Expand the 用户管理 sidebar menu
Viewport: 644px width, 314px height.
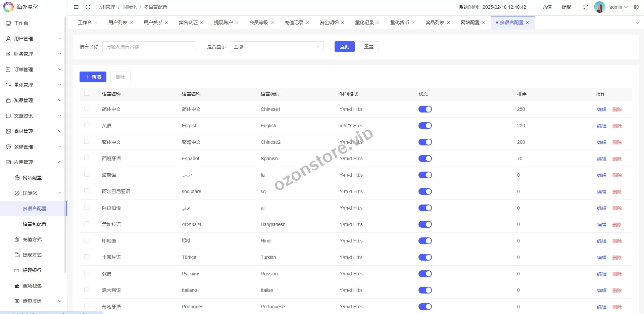pos(34,39)
